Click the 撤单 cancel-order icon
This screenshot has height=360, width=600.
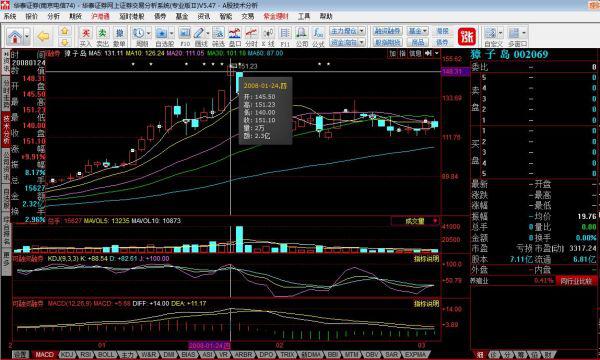[x=119, y=37]
